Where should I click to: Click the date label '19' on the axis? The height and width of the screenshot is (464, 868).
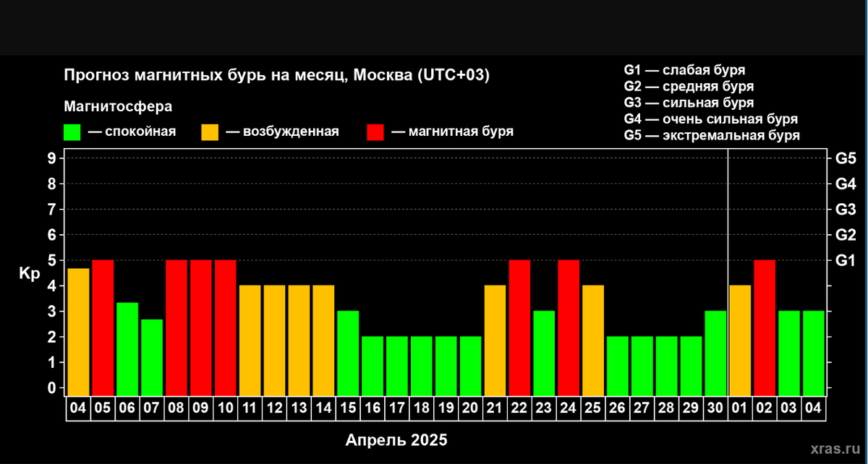(446, 408)
